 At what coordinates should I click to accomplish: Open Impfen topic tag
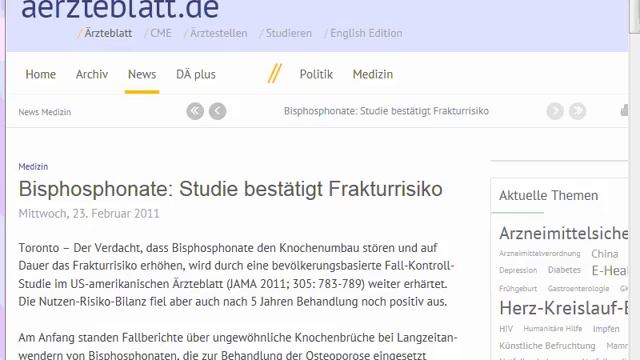point(606,329)
